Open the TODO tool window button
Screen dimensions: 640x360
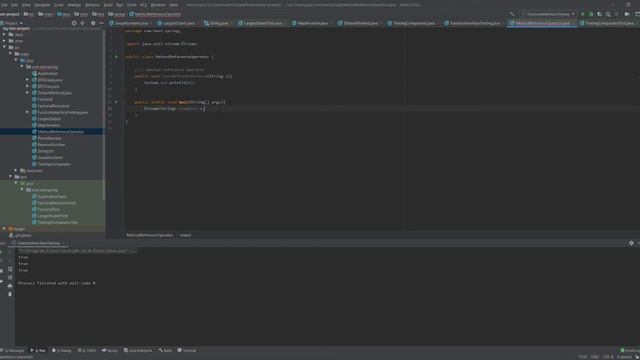[87, 350]
